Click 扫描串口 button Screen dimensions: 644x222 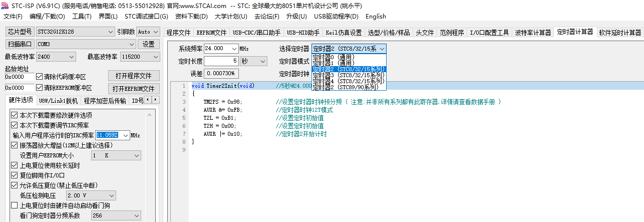point(20,44)
